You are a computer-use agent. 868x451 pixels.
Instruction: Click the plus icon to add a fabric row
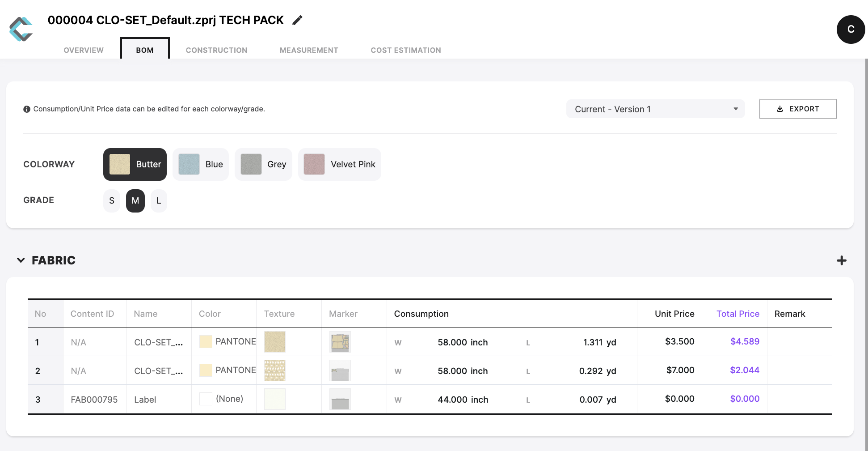tap(842, 260)
